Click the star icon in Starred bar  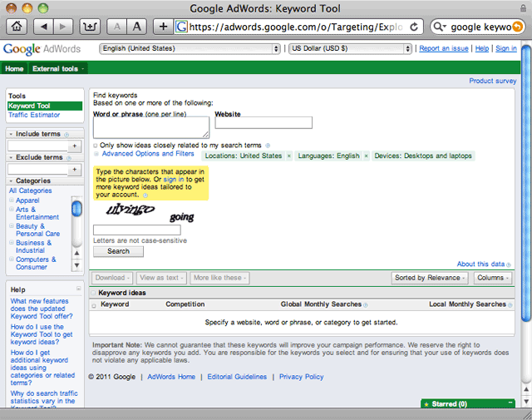click(x=426, y=404)
